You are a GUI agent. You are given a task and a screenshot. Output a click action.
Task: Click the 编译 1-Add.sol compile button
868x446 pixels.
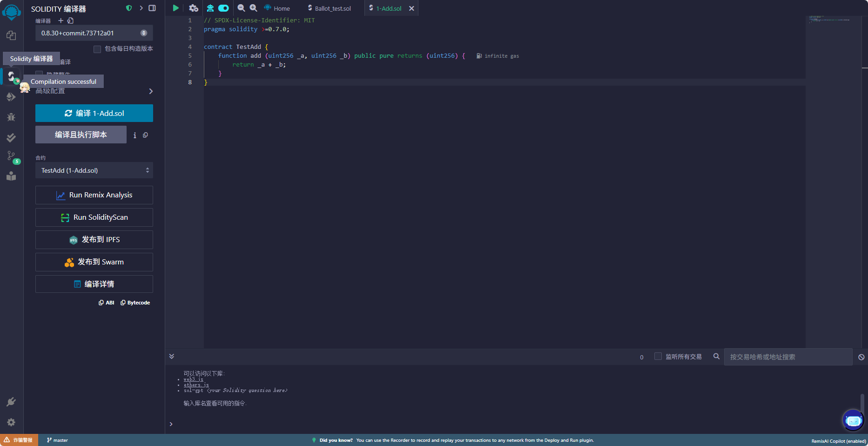(x=94, y=113)
